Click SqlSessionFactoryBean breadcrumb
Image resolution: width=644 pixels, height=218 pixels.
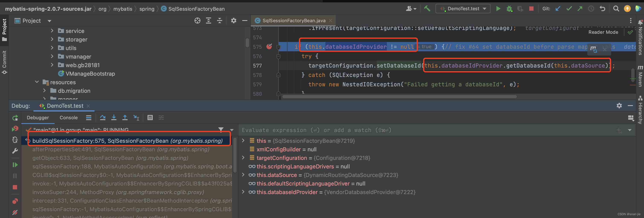[193, 9]
